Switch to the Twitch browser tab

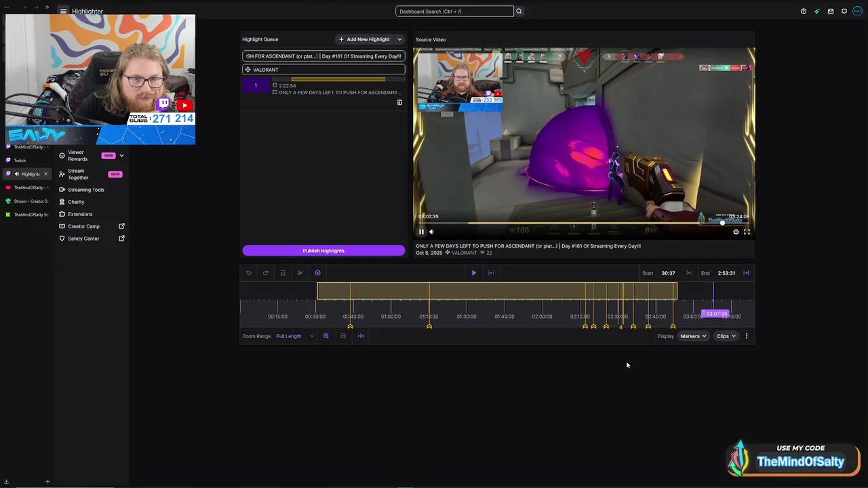pyautogui.click(x=26, y=161)
